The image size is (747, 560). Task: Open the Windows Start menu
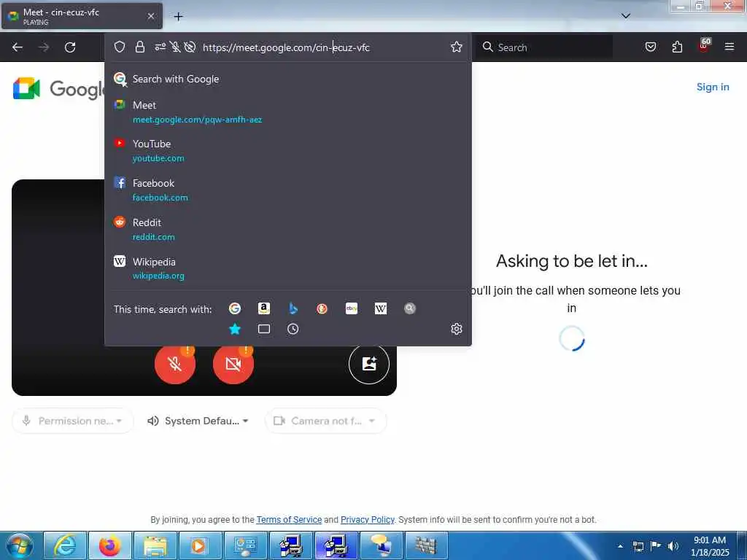coord(20,545)
